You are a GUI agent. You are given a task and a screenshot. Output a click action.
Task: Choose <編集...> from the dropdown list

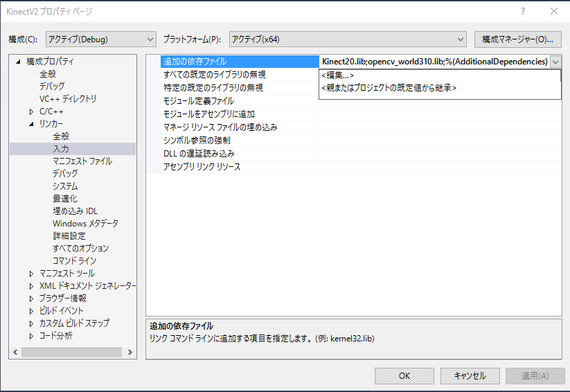pyautogui.click(x=338, y=75)
